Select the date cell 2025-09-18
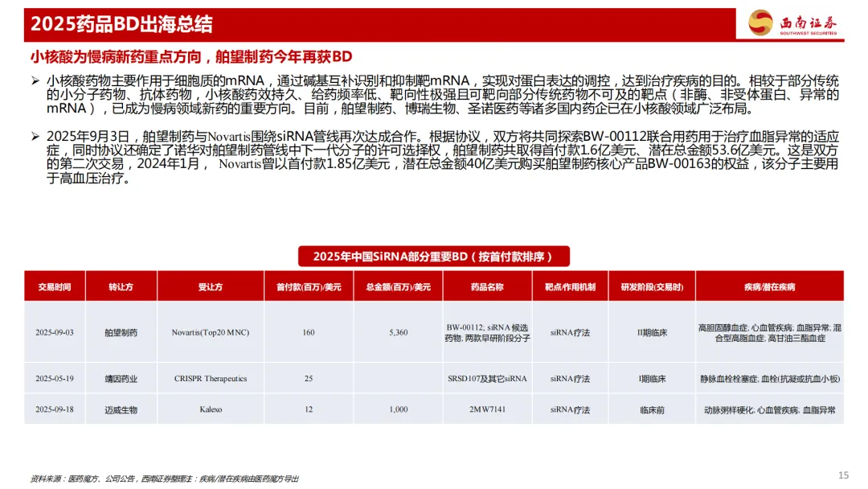This screenshot has height=489, width=868. [55, 409]
